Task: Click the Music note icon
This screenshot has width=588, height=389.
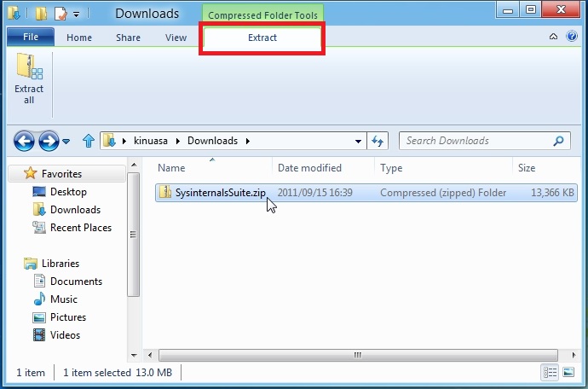Action: pos(39,299)
